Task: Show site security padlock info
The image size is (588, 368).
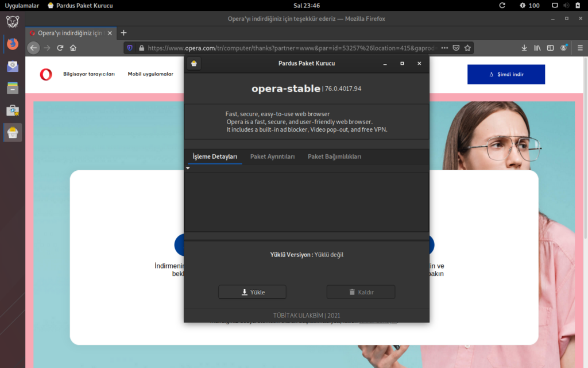Action: (x=141, y=48)
